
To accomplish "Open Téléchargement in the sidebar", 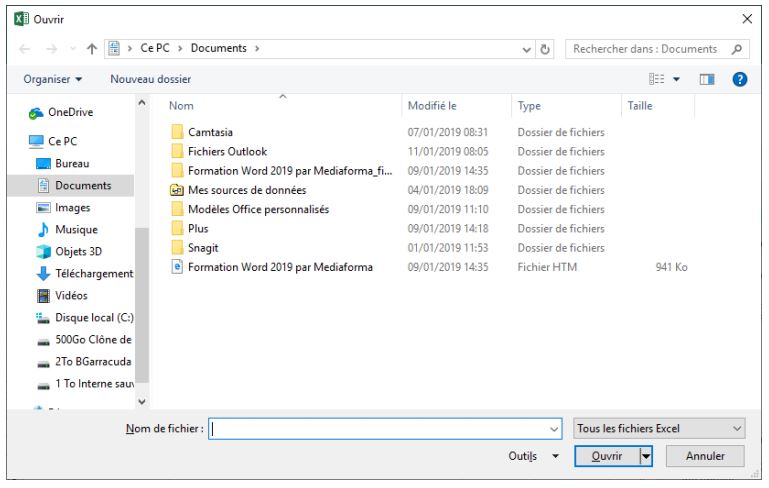I will (x=94, y=273).
